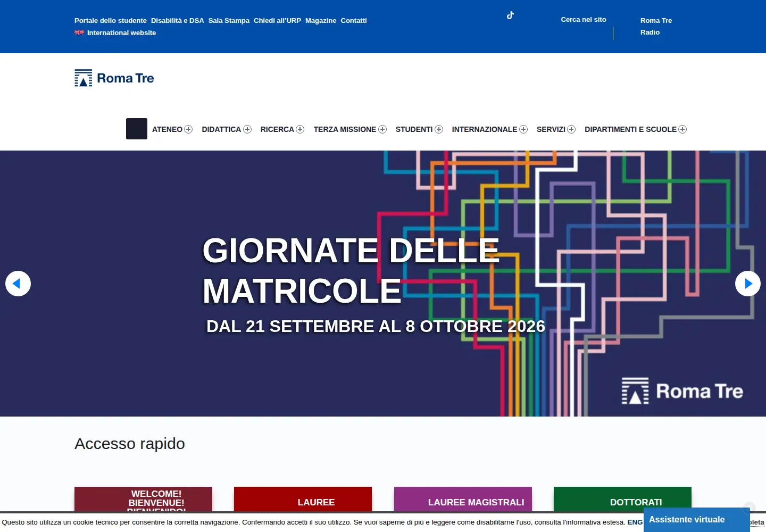Open the DIDATTICA menu item
766x532 pixels.
point(221,129)
